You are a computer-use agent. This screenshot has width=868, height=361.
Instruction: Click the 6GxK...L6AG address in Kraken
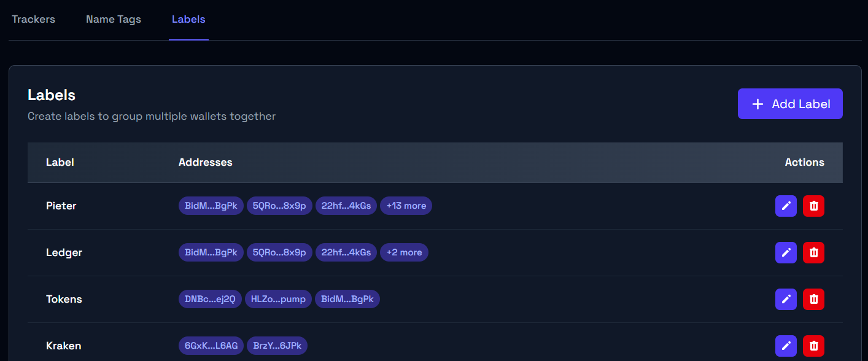[211, 346]
